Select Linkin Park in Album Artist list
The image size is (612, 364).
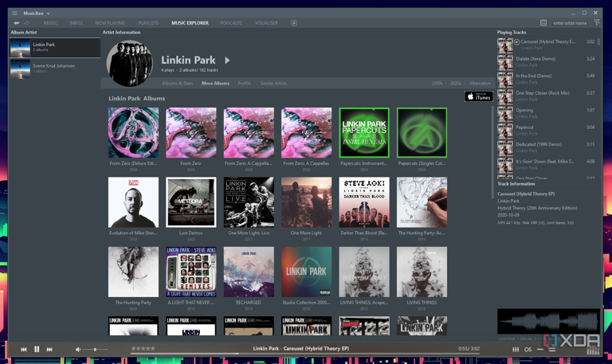coord(55,48)
